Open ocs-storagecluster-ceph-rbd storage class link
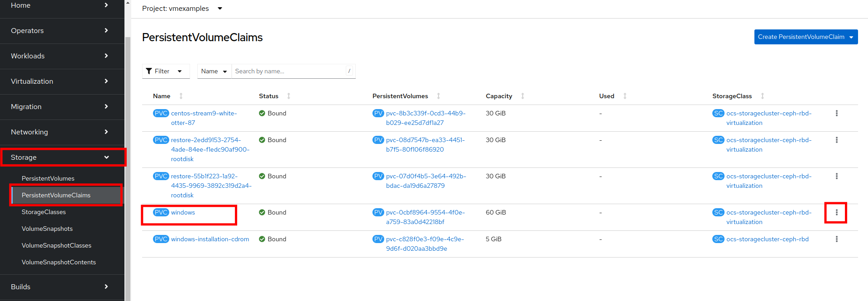Image resolution: width=868 pixels, height=301 pixels. 768,239
